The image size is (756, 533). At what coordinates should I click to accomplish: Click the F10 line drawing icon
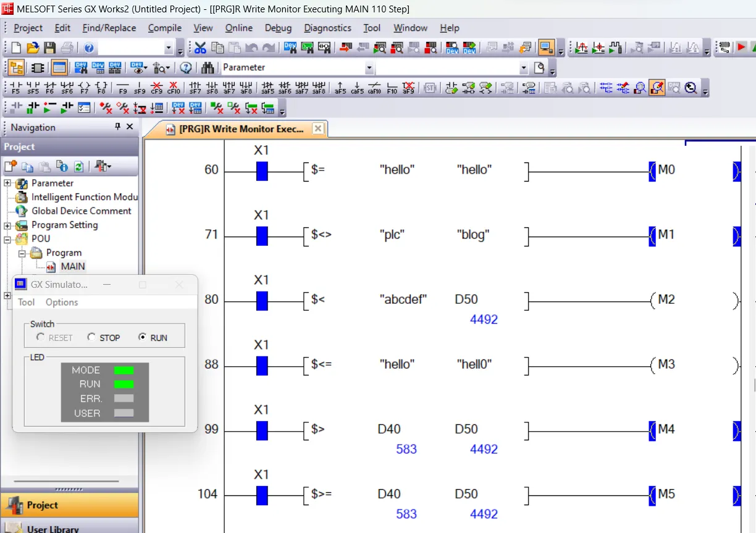[x=392, y=88]
